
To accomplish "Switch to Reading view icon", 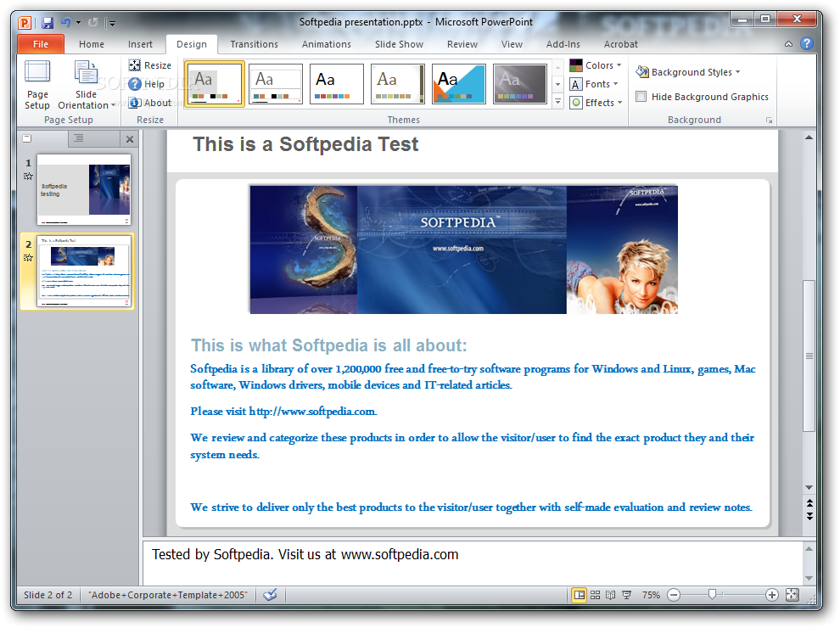I will point(611,595).
